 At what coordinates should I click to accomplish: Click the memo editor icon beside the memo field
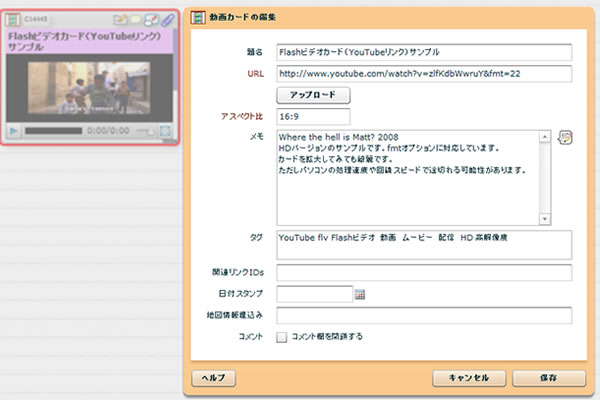tap(564, 137)
